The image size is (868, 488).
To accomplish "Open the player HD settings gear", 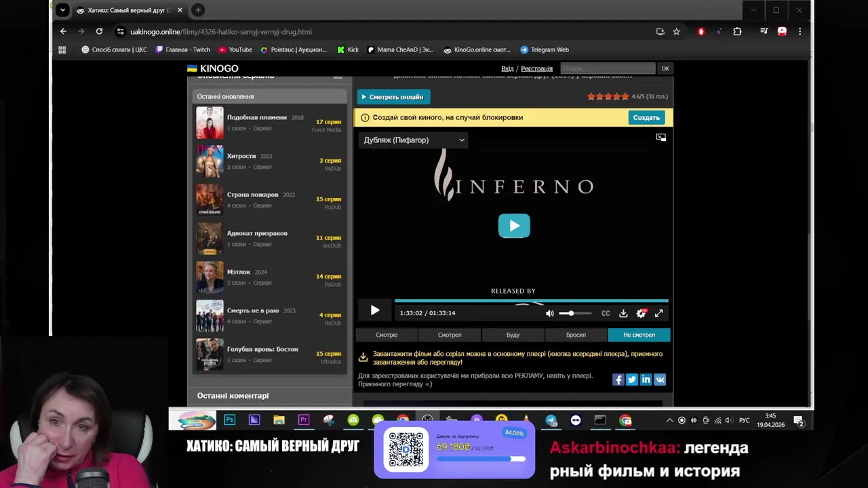I will [x=641, y=313].
